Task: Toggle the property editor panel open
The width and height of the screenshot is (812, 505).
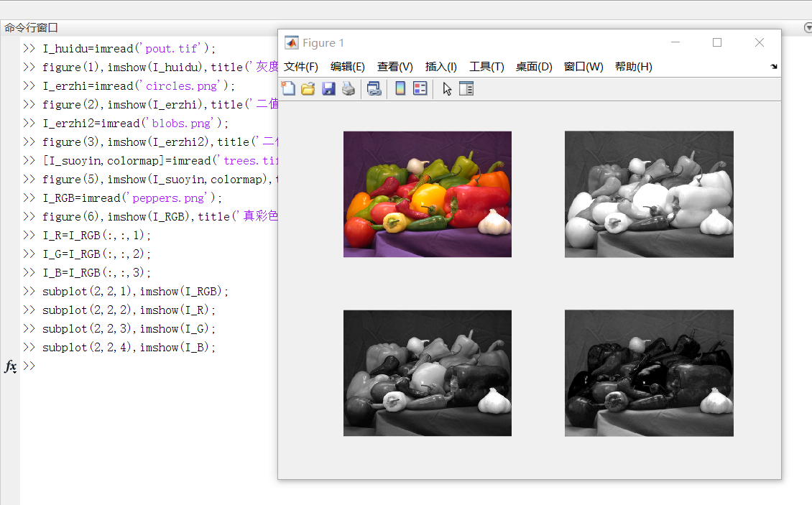Action: tap(466, 88)
